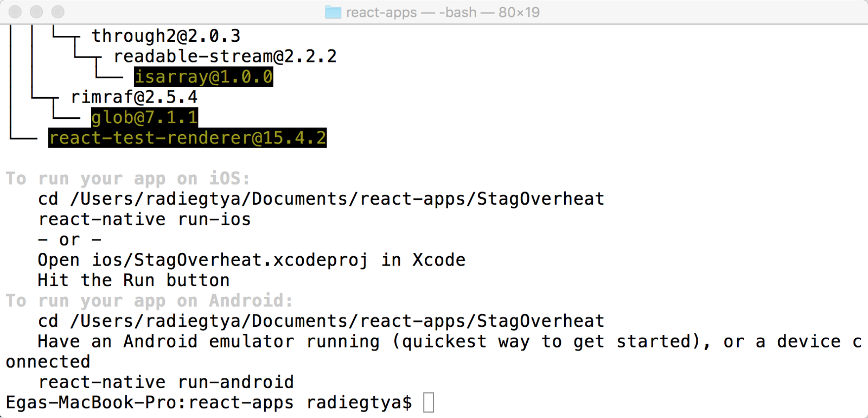Click the highlighted 'react-test-renderer@15.4.2' entry
The height and width of the screenshot is (418, 868).
188,138
